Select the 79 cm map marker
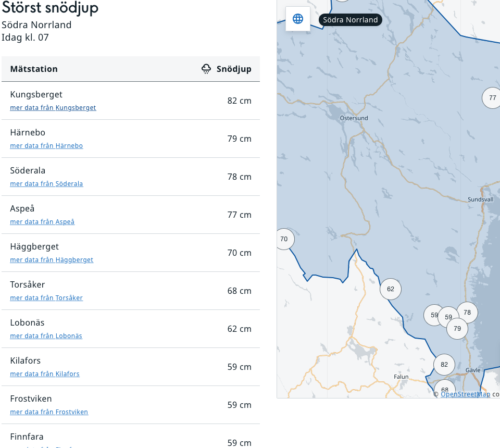Screen dimensions: 500x448 (x=457, y=329)
